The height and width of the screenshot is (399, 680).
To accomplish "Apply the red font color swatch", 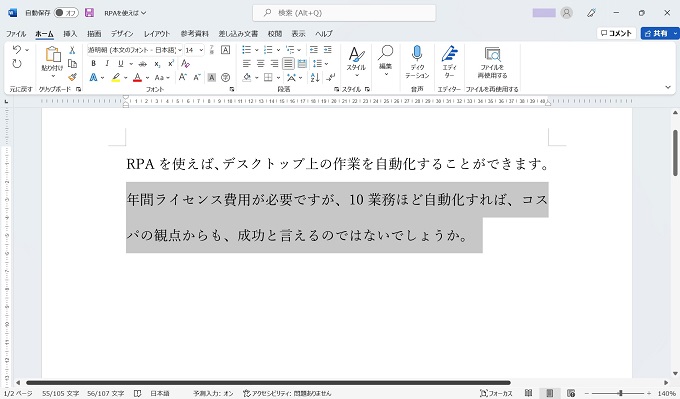I will click(x=137, y=78).
